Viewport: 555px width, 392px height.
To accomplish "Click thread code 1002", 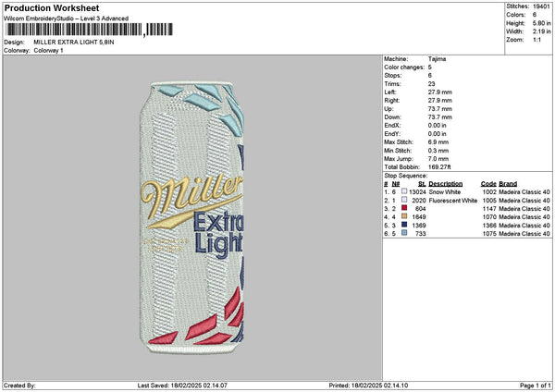I will point(489,192).
